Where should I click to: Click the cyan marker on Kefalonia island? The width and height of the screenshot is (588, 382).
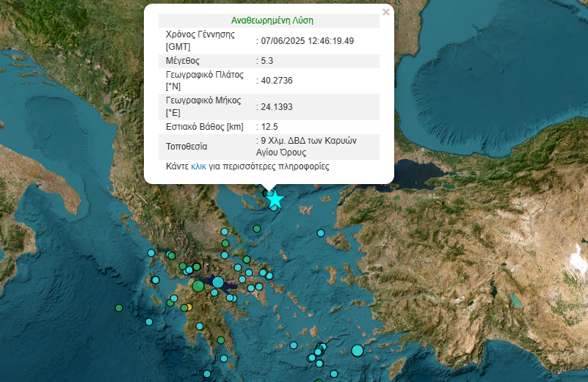[155, 279]
